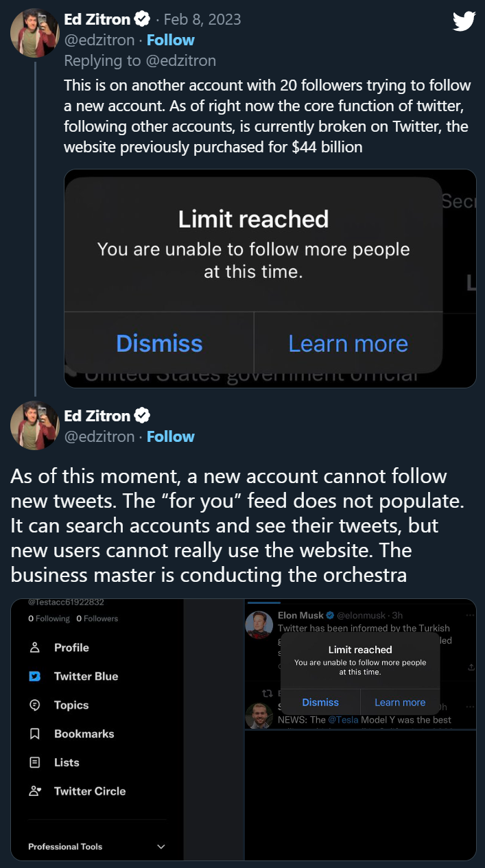Follow @edzitron from the second tweet
The width and height of the screenshot is (485, 868).
170,436
